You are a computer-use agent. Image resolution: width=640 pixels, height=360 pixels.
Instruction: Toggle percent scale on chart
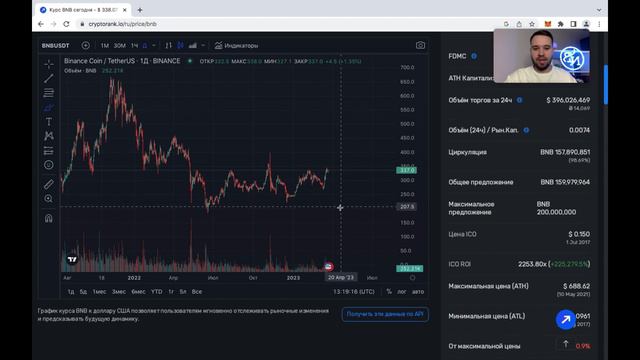coord(389,291)
